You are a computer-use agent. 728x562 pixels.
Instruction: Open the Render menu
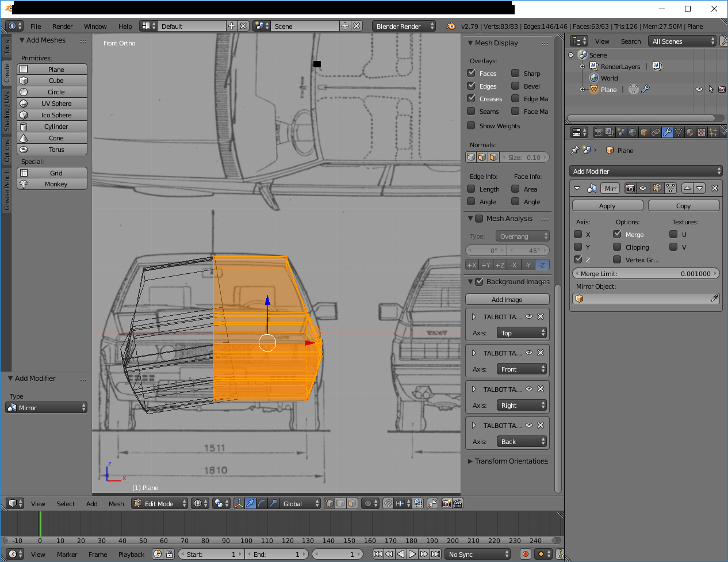point(62,26)
